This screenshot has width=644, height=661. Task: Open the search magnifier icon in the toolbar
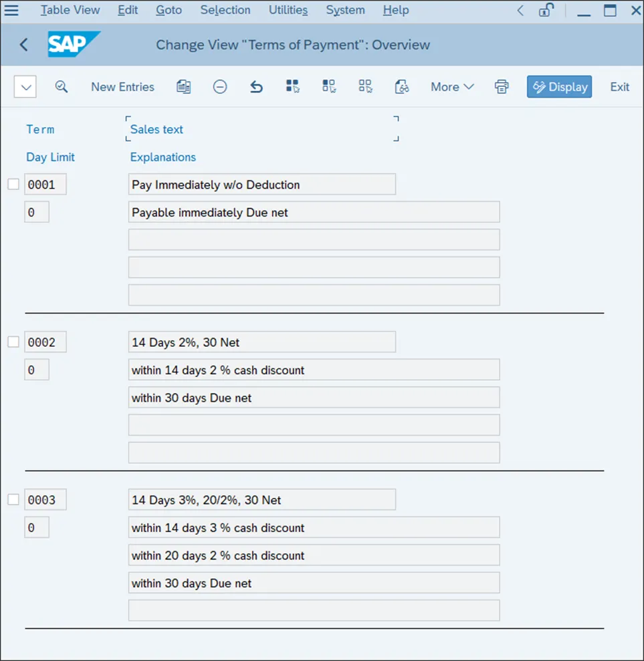[61, 87]
